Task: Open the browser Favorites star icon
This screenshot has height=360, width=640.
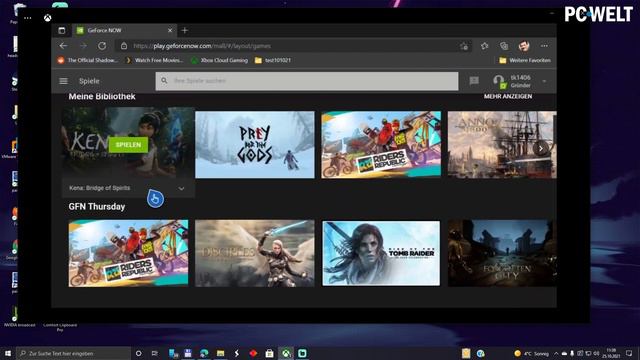Action: point(484,46)
